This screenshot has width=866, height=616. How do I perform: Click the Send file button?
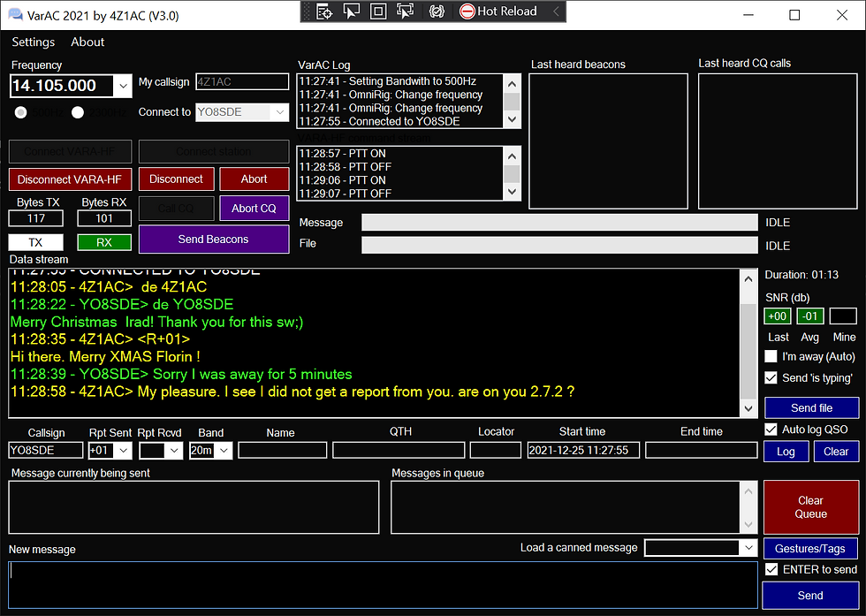(x=811, y=407)
